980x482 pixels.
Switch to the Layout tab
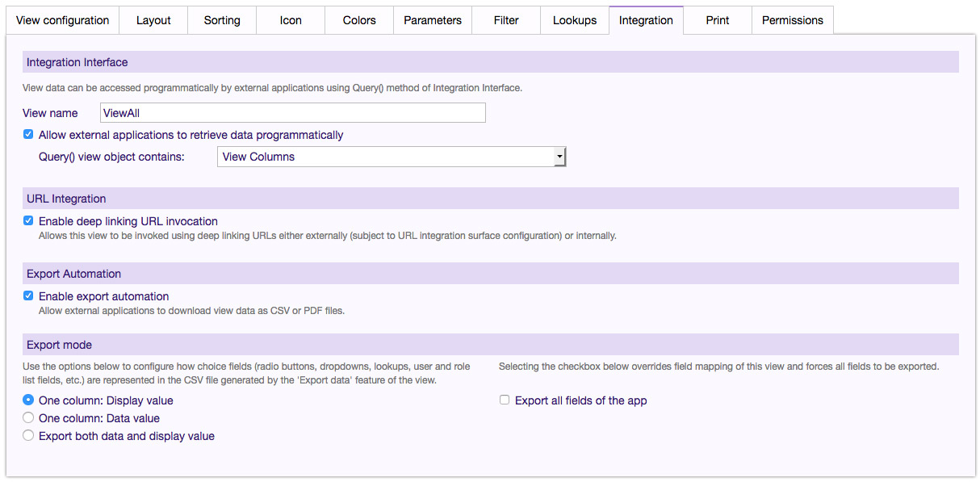pos(153,20)
